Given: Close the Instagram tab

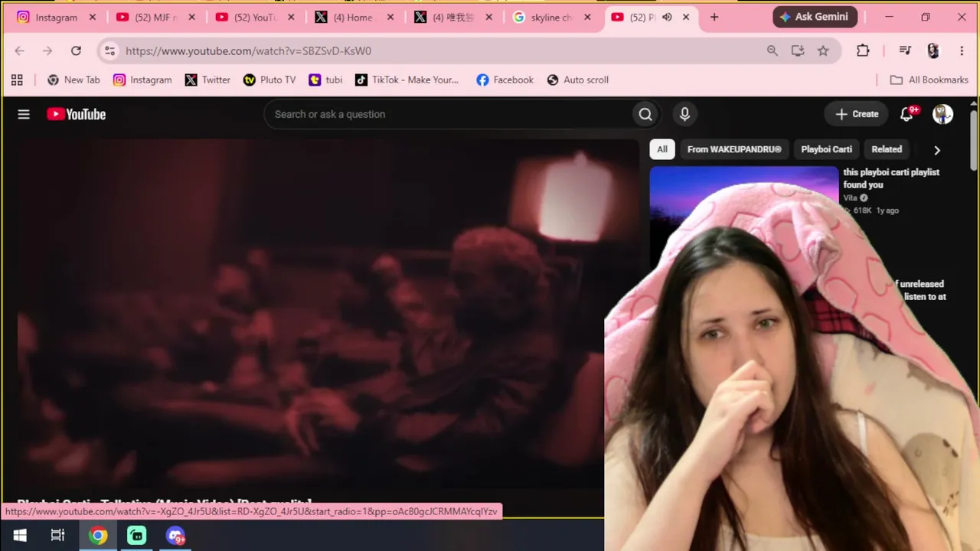Looking at the screenshot, I should 93,17.
